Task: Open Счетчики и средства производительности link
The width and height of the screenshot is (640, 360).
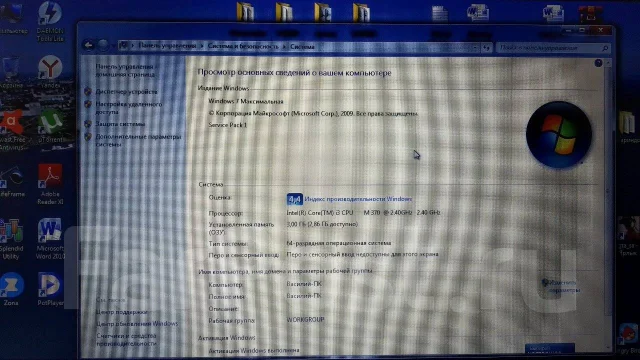Action: point(127,340)
